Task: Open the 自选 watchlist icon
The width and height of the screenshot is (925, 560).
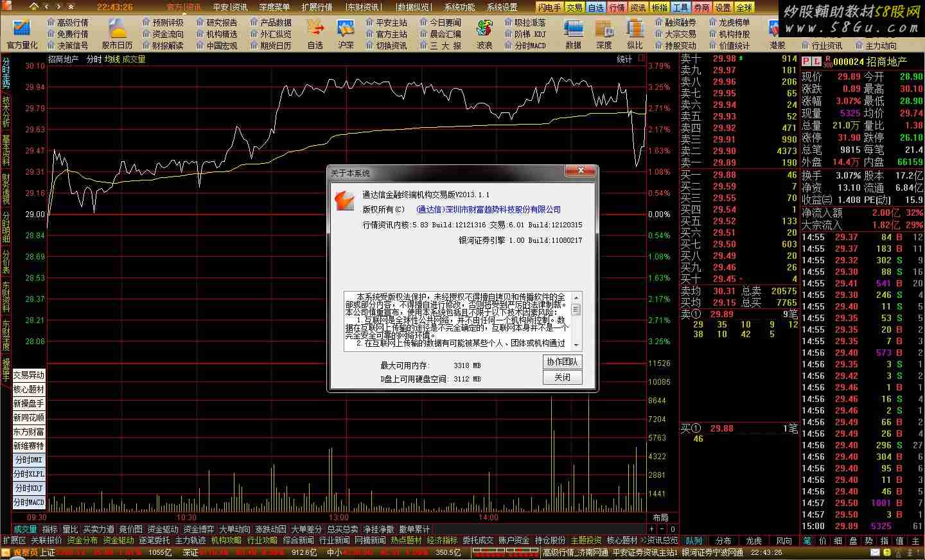Action: [315, 33]
